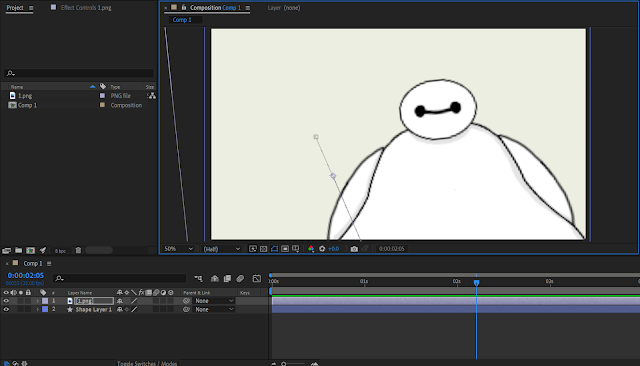Click label color swatch of 1.png layer

click(x=45, y=301)
